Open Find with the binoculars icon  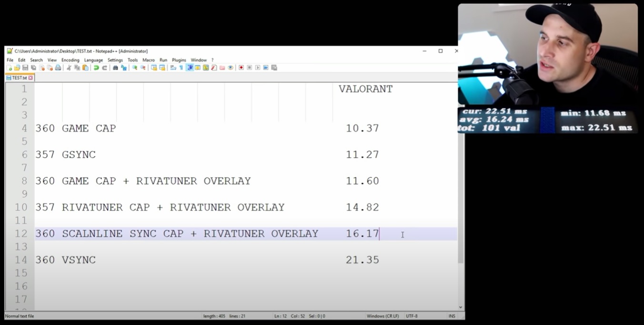(x=115, y=68)
